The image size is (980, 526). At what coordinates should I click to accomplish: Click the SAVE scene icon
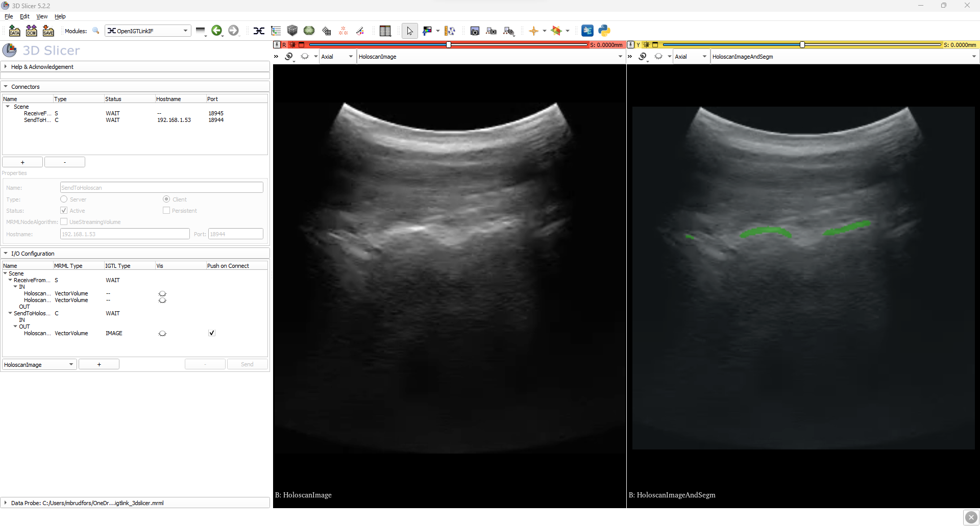pyautogui.click(x=48, y=31)
